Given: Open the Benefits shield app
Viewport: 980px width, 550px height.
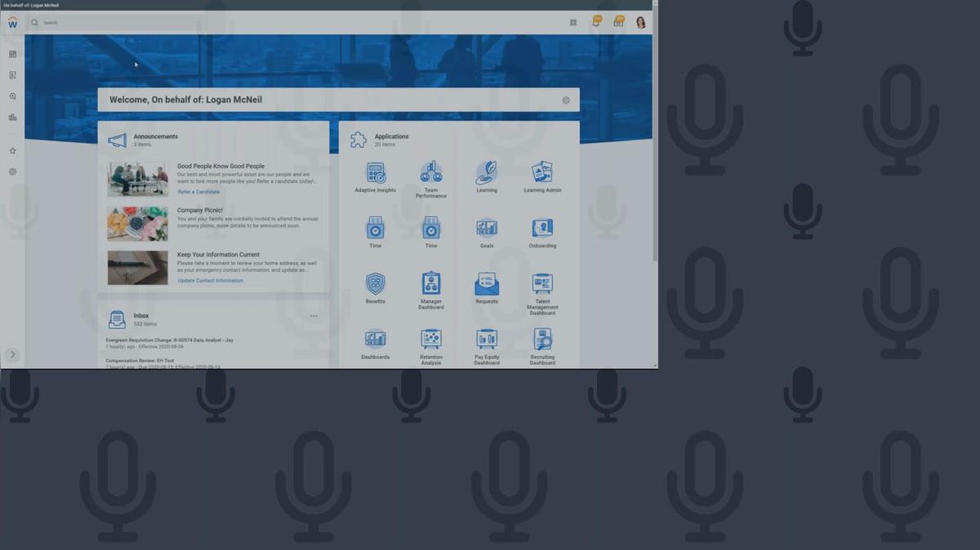Looking at the screenshot, I should point(376,284).
